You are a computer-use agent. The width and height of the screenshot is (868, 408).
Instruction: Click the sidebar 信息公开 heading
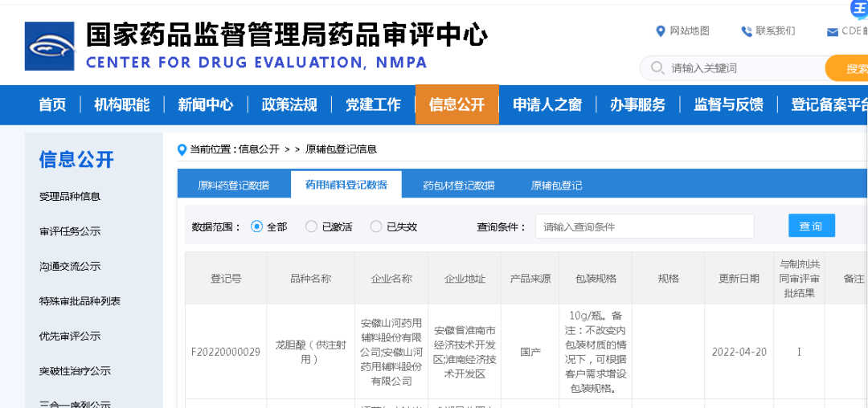[76, 159]
